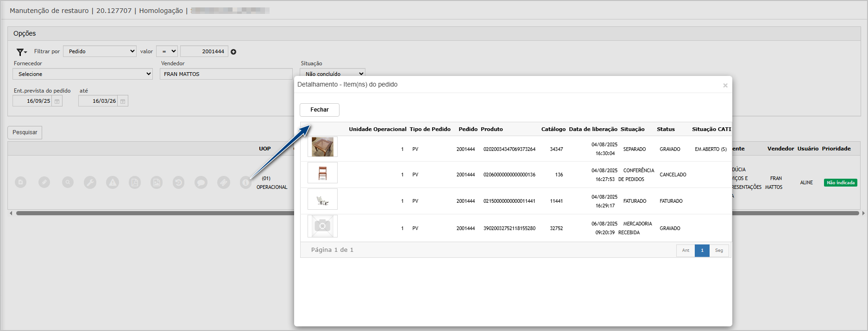Open the funnel filter options menu
The height and width of the screenshot is (331, 868).
[x=21, y=52]
